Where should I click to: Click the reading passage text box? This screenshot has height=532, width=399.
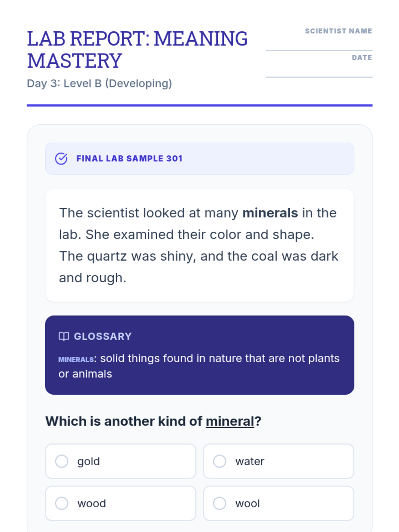pos(199,245)
